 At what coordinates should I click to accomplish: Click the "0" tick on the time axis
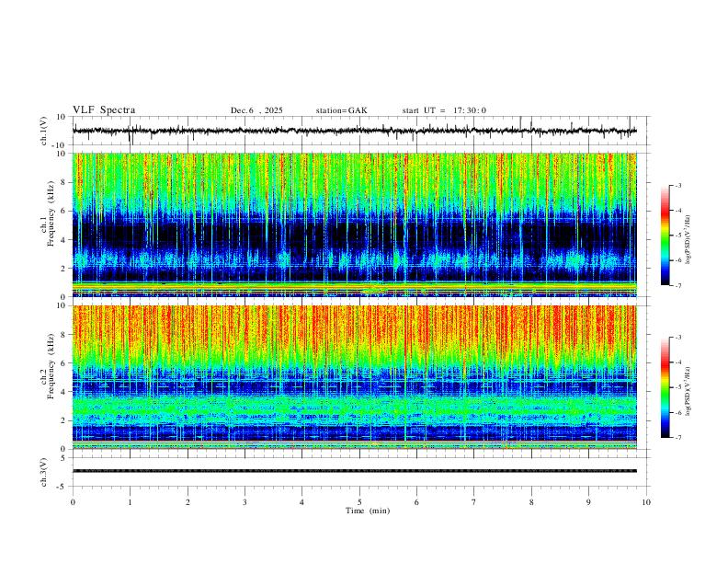click(x=73, y=502)
